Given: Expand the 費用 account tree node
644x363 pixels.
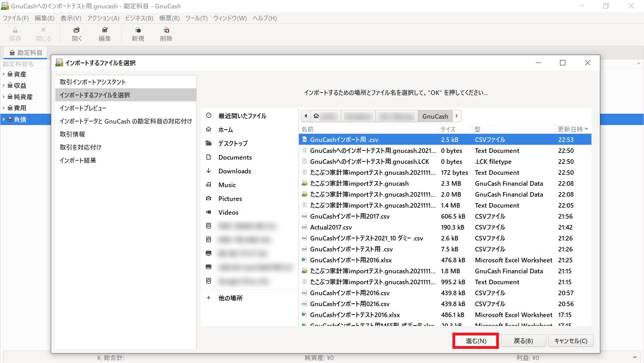Looking at the screenshot, I should point(4,108).
